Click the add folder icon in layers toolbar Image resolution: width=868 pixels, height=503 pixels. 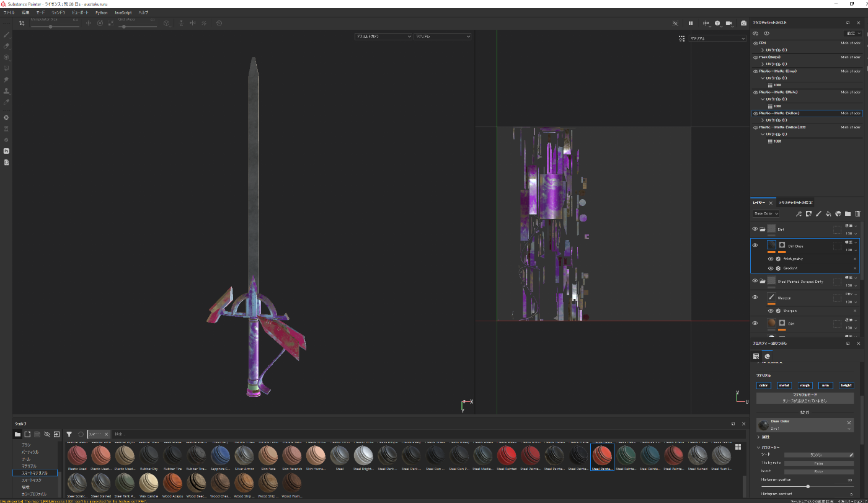click(x=848, y=213)
